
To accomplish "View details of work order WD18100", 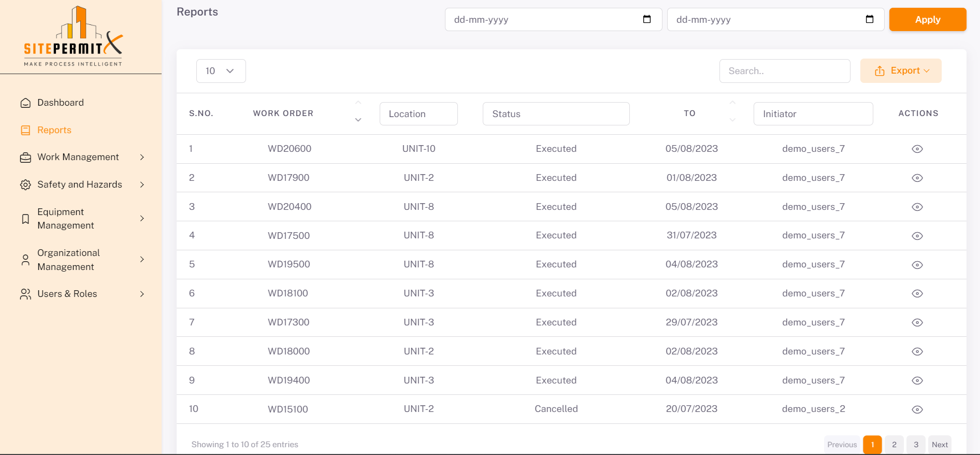I will point(917,294).
